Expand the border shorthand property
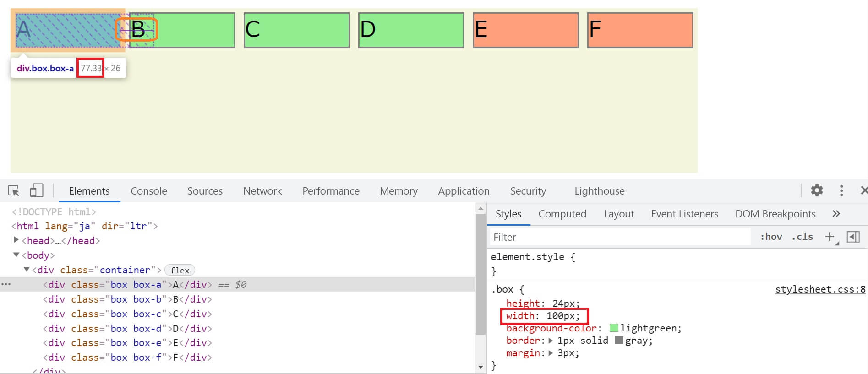This screenshot has height=374, width=868. click(x=551, y=341)
